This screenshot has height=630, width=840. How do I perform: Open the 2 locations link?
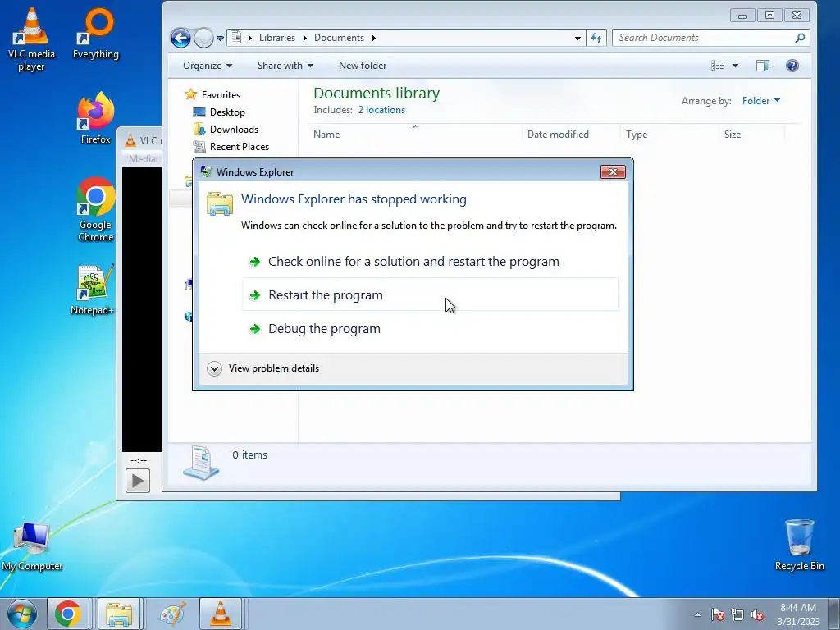381,110
